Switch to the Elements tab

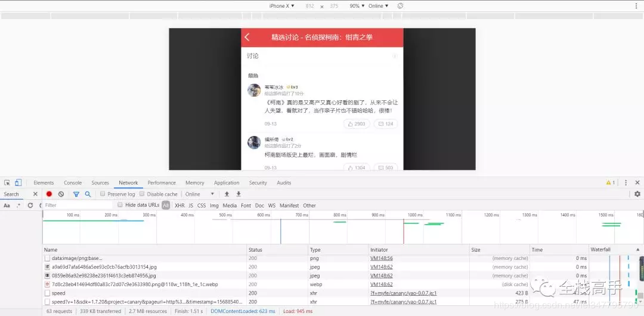pos(44,183)
